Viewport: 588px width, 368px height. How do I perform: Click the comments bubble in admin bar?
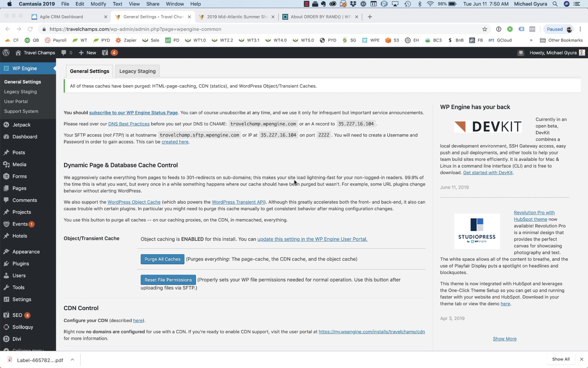[x=64, y=53]
